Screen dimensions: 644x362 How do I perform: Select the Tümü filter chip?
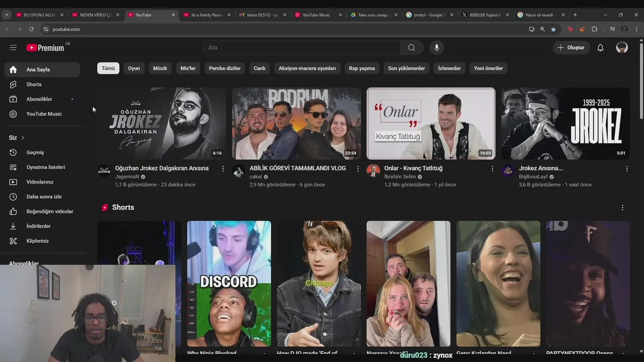pyautogui.click(x=108, y=68)
